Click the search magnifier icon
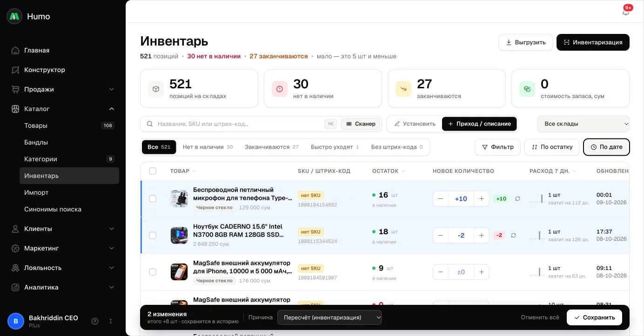The height and width of the screenshot is (336, 644). point(150,124)
